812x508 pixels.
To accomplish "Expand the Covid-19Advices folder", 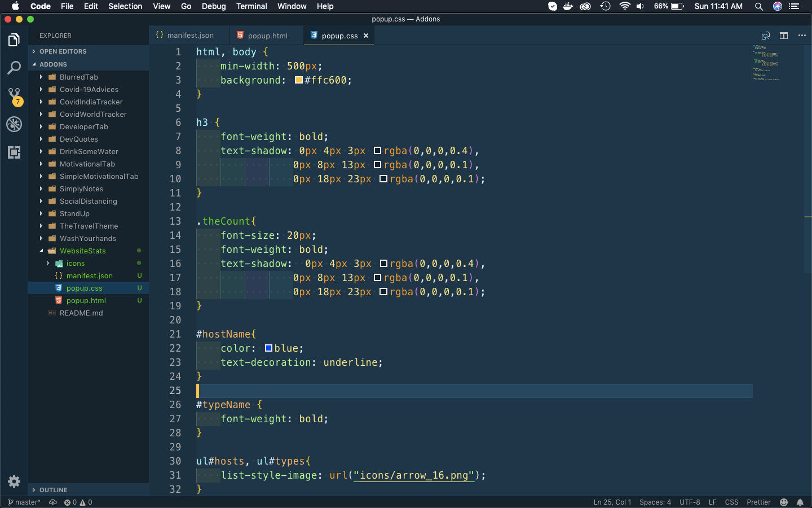I will (89, 89).
